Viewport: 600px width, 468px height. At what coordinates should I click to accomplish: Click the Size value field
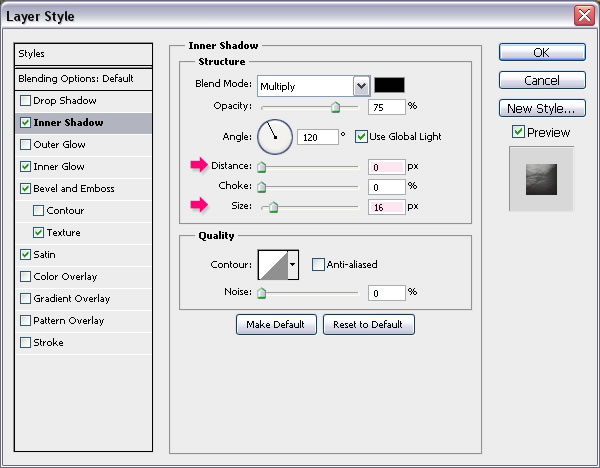pyautogui.click(x=386, y=207)
